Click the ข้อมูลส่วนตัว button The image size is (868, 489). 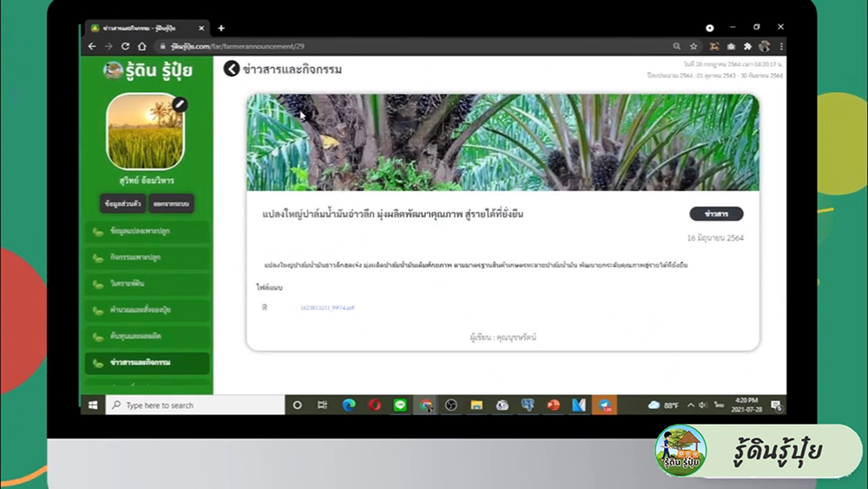tap(121, 203)
